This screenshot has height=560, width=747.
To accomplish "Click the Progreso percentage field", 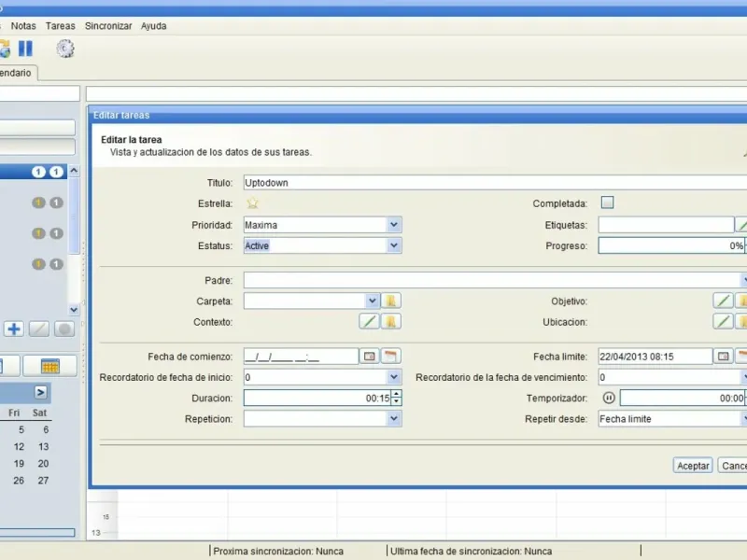I will 670,245.
